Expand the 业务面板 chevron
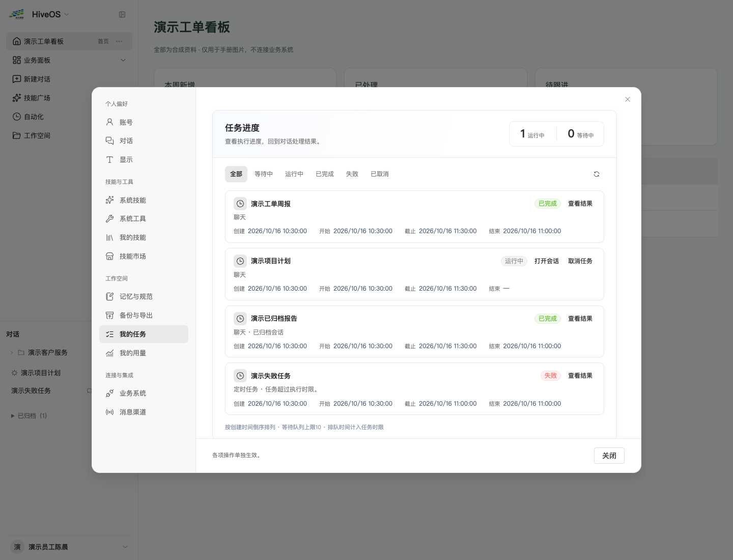This screenshot has height=560, width=733. point(123,60)
